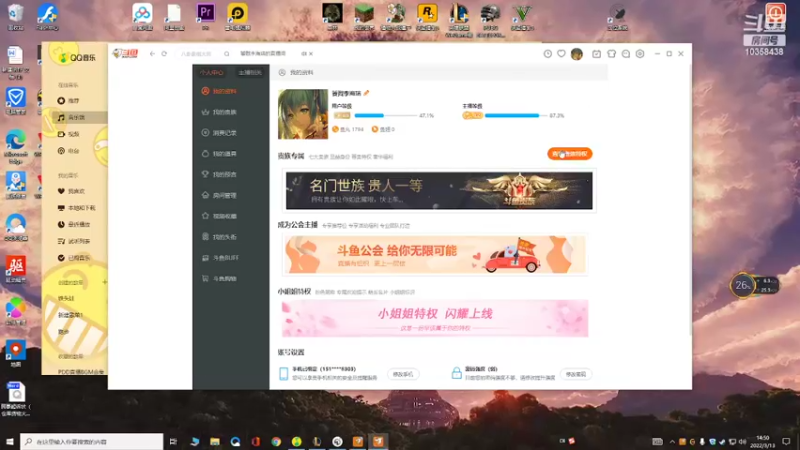
Task: Open Radio in QQ Music sidebar
Action: [69, 151]
